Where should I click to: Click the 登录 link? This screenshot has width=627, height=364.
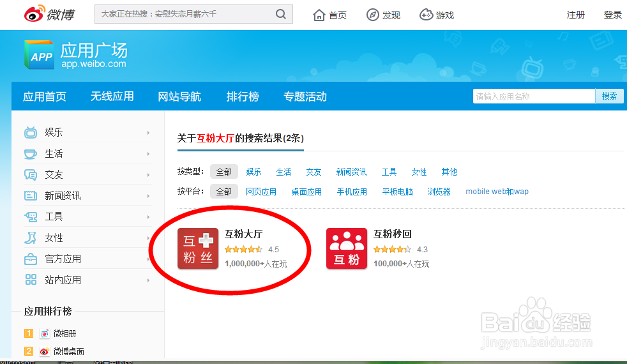click(612, 15)
